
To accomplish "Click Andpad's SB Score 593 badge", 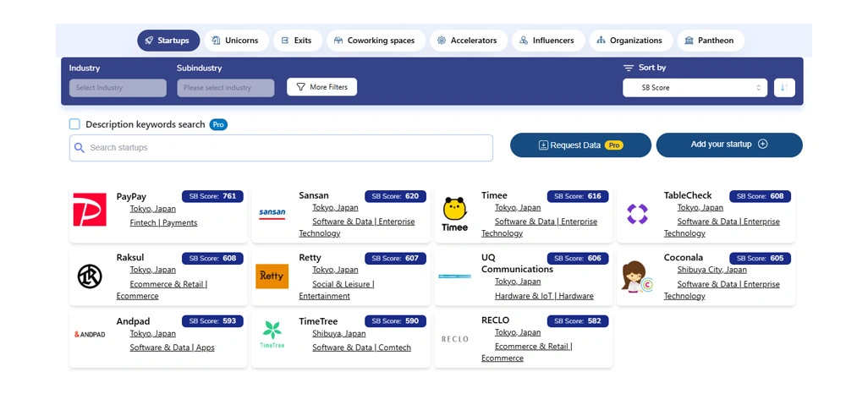I will pyautogui.click(x=212, y=321).
